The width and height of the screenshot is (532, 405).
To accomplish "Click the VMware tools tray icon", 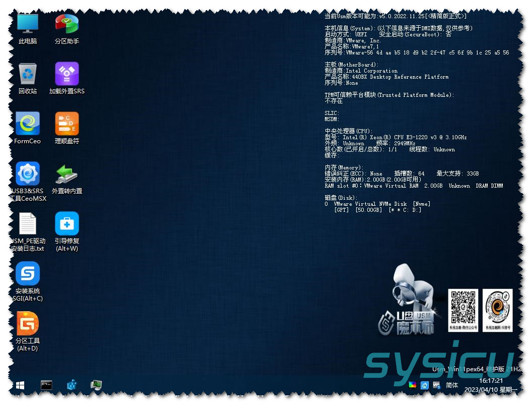I will point(437,385).
